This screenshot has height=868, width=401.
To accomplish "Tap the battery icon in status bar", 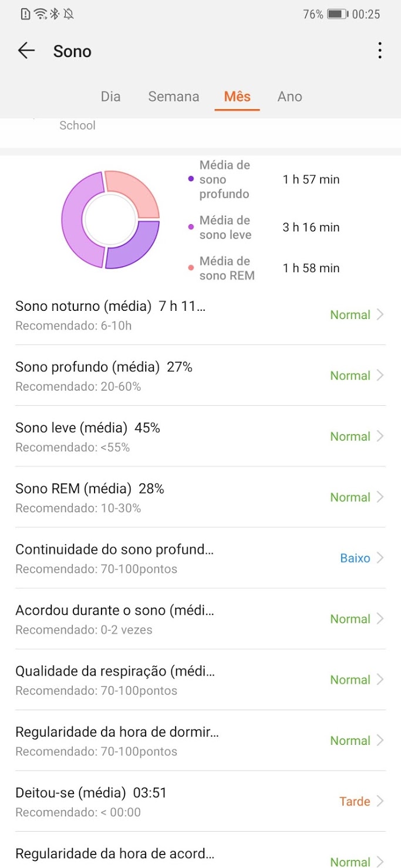I will coord(337,14).
